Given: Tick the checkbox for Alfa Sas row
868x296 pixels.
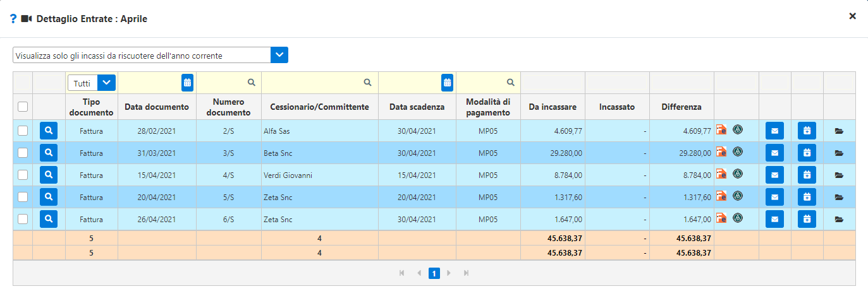Looking at the screenshot, I should pyautogui.click(x=23, y=131).
